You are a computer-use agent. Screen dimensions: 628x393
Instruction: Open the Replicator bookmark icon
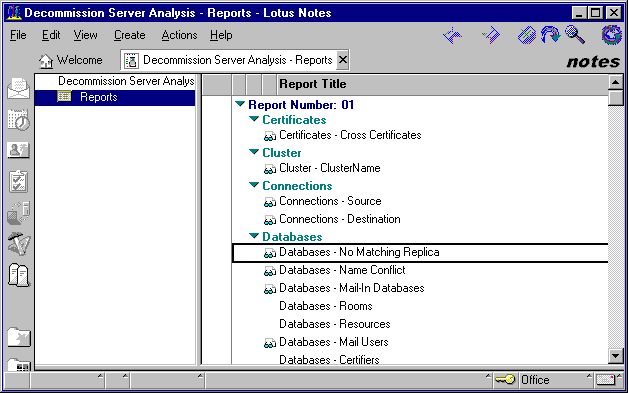[18, 213]
